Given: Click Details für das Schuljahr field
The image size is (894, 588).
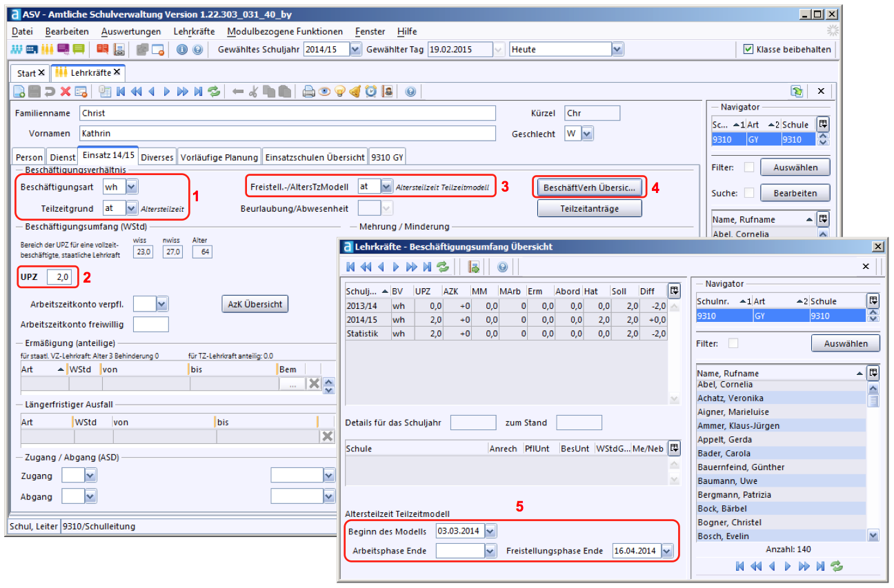Looking at the screenshot, I should [x=473, y=423].
